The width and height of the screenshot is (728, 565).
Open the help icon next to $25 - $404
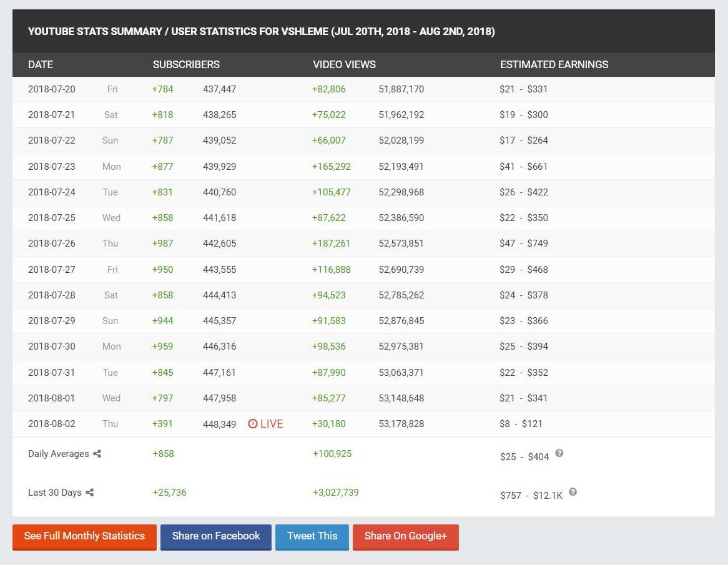click(559, 453)
